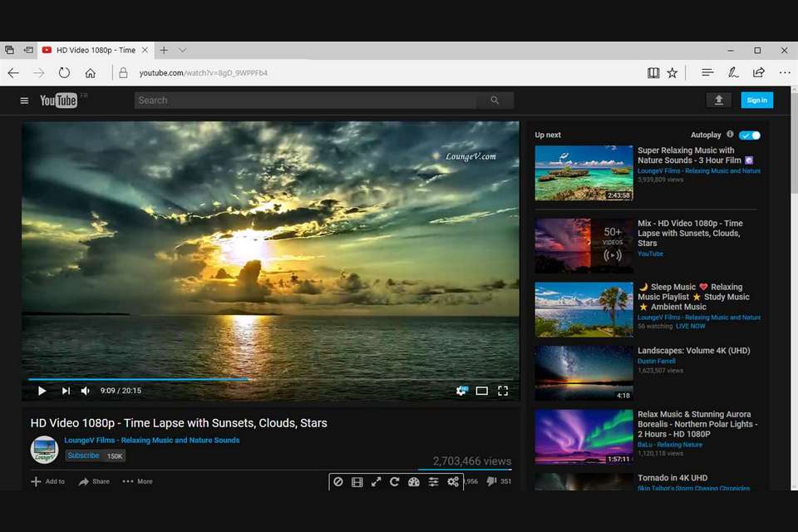Image resolution: width=798 pixels, height=532 pixels.
Task: Open Edge more options ellipsis menu
Action: pos(785,73)
